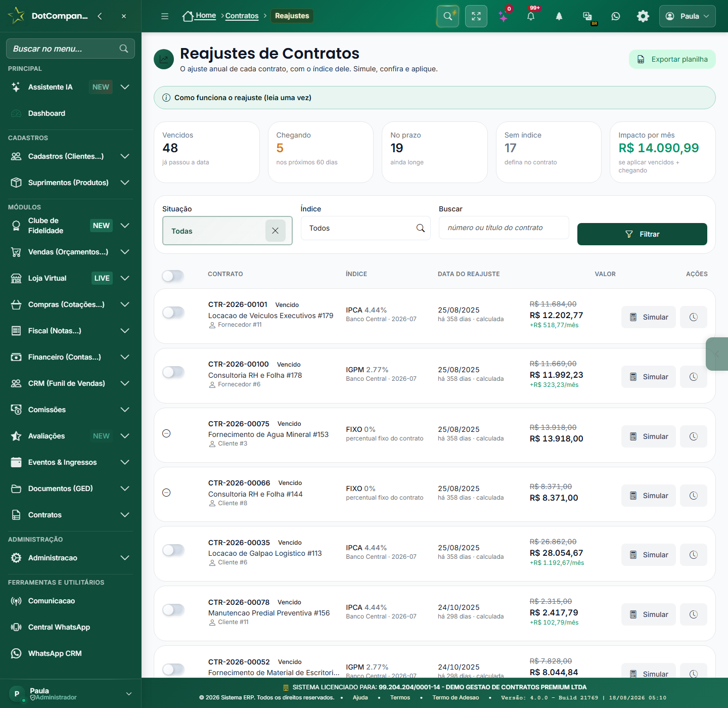View history clock for CTR-2026-00035
Viewport: 728px width, 708px height.
coord(694,555)
